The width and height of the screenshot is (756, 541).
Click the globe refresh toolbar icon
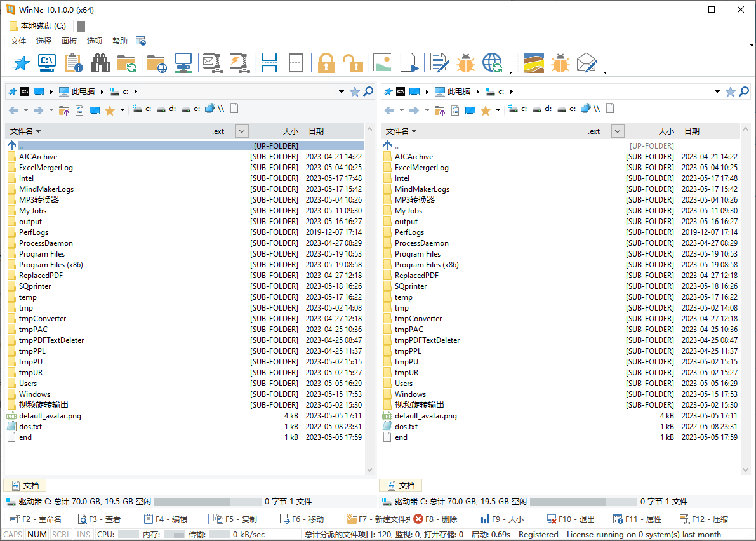(493, 63)
